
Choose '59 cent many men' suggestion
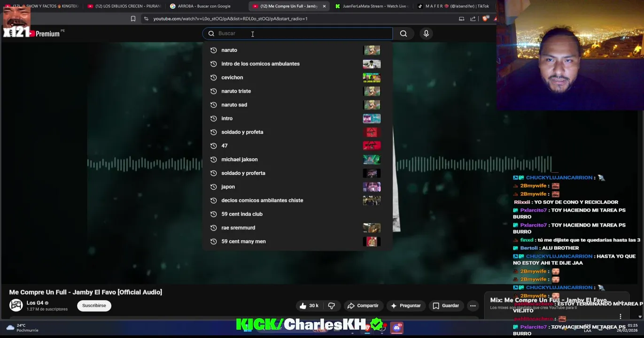click(x=297, y=241)
